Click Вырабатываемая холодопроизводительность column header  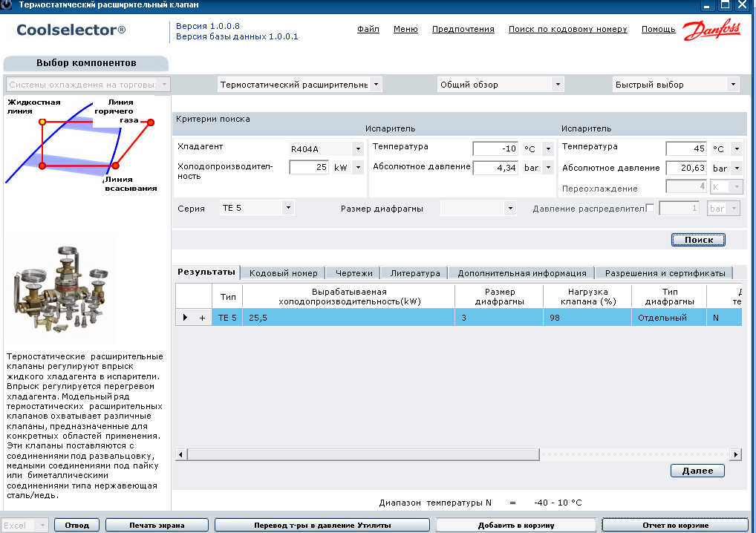[x=349, y=296]
